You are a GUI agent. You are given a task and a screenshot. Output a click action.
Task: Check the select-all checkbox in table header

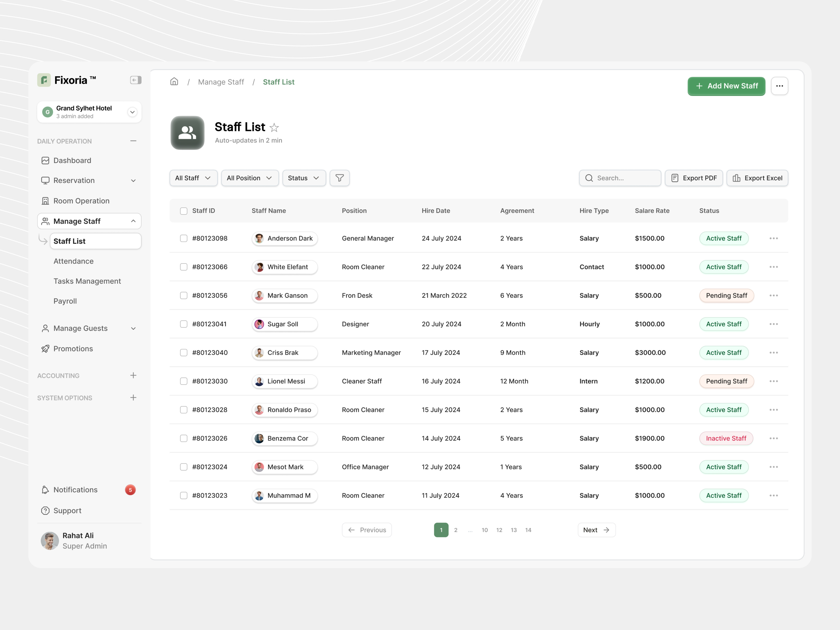click(x=183, y=211)
